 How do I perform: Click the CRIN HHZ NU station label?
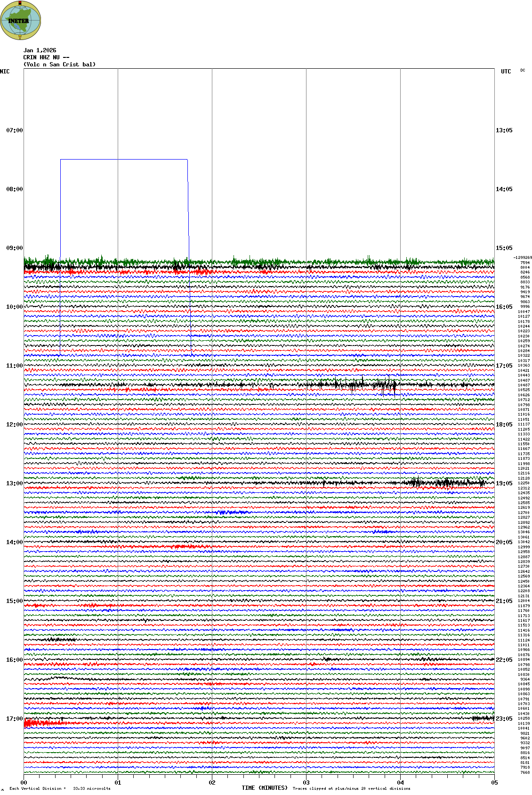click(x=46, y=57)
